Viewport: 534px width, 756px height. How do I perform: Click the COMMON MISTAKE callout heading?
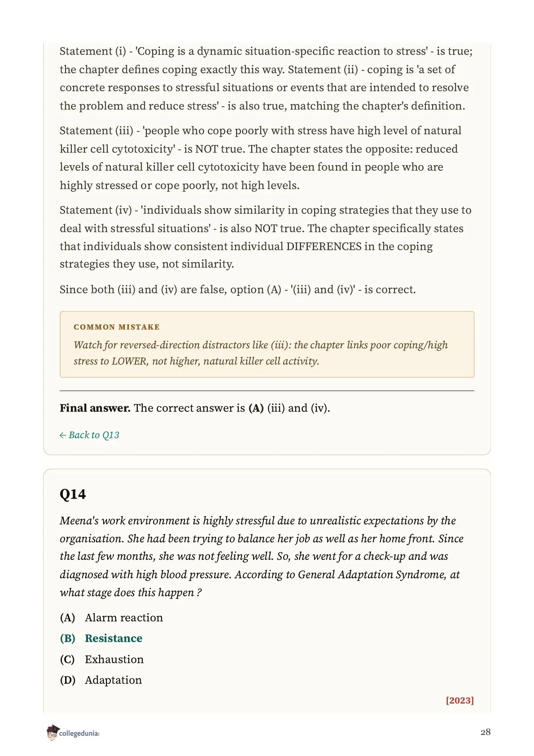tap(117, 327)
